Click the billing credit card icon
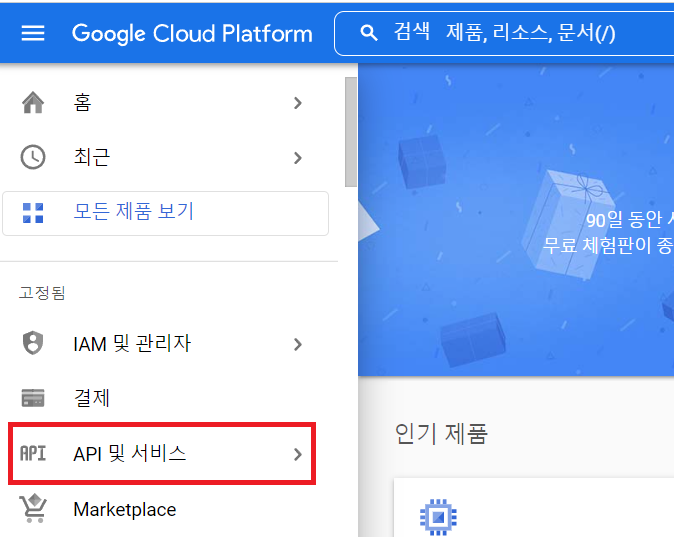 point(33,398)
